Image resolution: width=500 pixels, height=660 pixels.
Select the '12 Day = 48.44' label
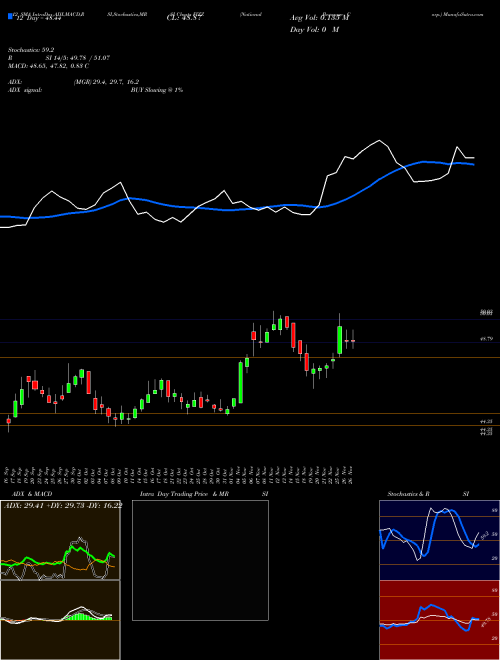37,19
